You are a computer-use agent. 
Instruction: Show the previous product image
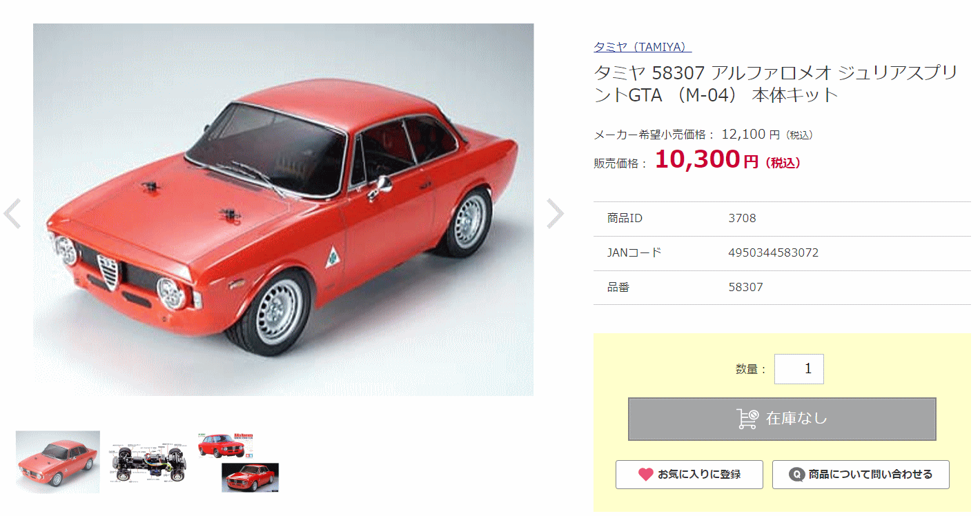click(x=12, y=214)
